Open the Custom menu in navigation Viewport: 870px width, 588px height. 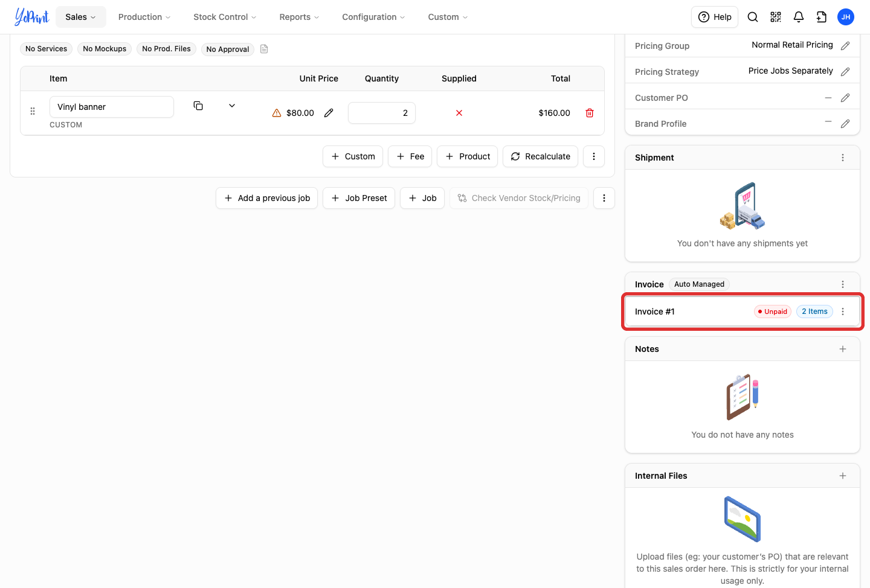(448, 17)
